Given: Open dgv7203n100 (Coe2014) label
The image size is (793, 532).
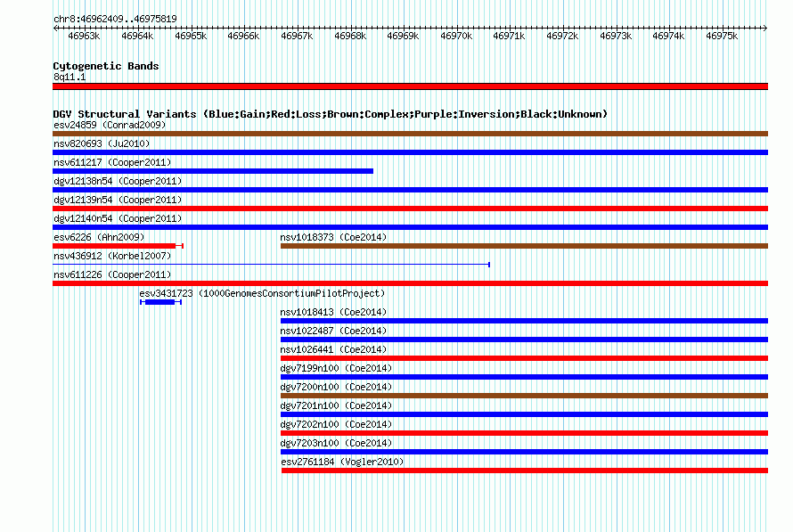Looking at the screenshot, I should point(336,443).
